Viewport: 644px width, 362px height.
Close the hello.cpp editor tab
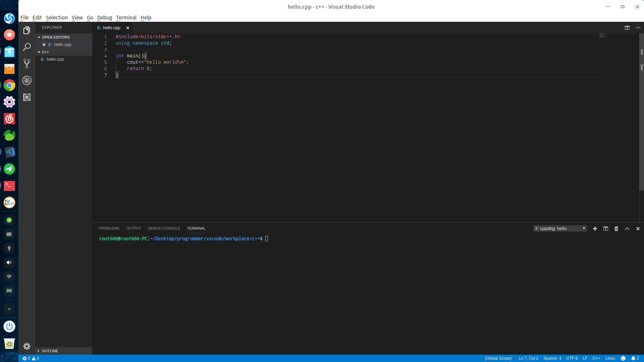[128, 28]
